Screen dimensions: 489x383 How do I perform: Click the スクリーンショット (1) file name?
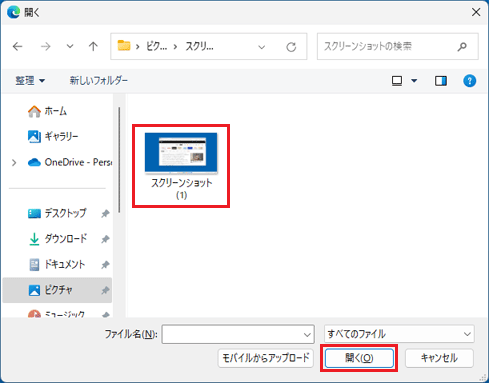[181, 189]
